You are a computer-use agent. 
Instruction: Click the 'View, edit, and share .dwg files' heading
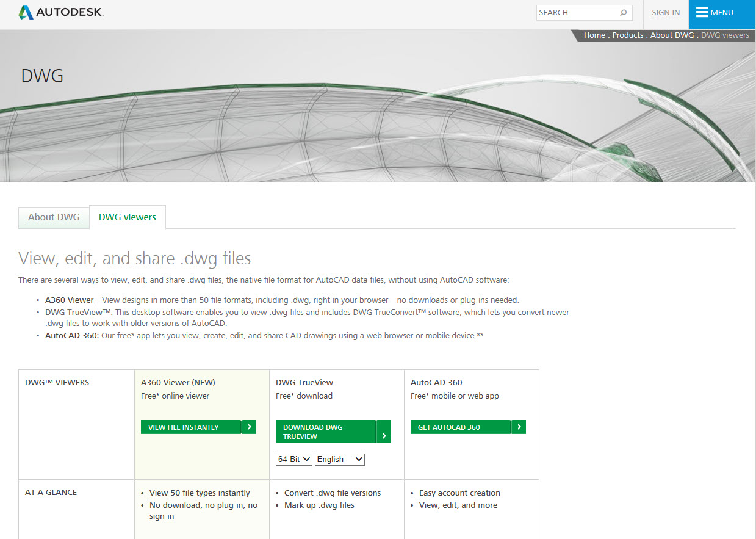tap(135, 258)
